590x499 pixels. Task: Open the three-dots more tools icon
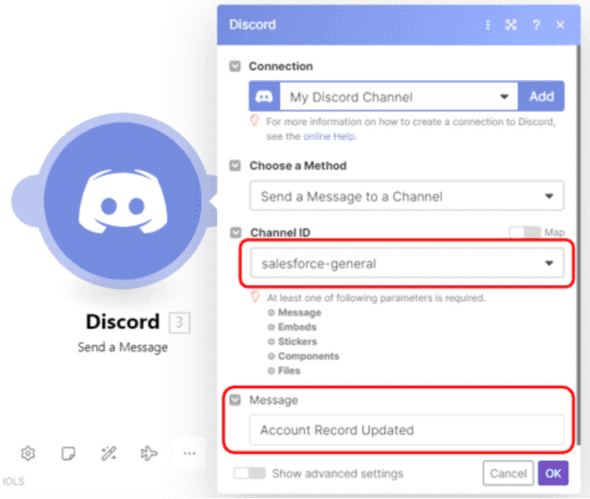pyautogui.click(x=189, y=453)
